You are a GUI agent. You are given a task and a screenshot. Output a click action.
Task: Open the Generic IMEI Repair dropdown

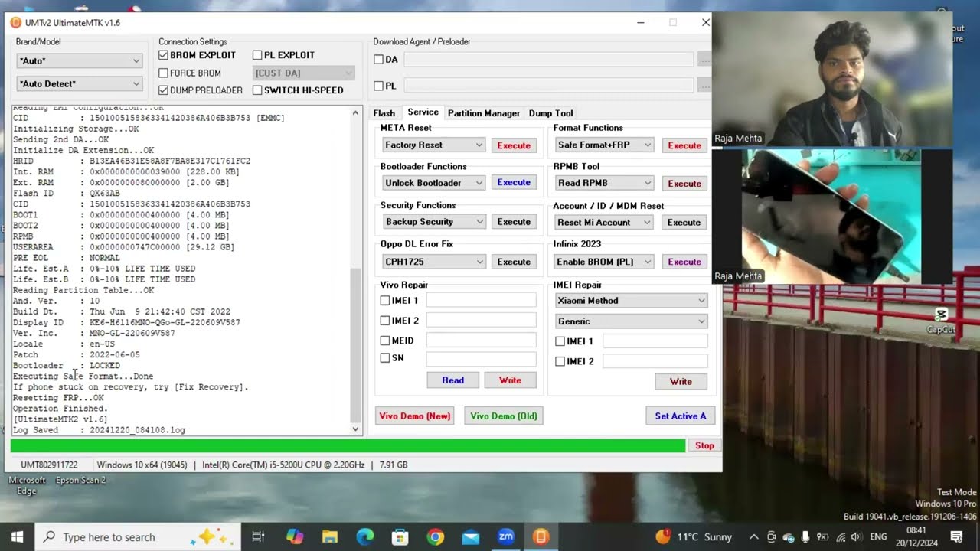(x=631, y=321)
